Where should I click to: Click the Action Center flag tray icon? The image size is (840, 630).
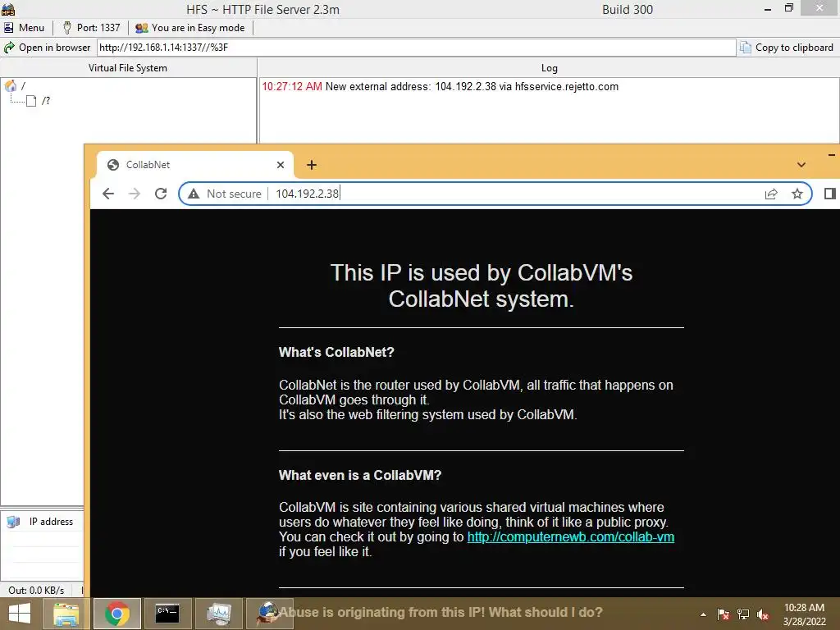click(x=724, y=614)
